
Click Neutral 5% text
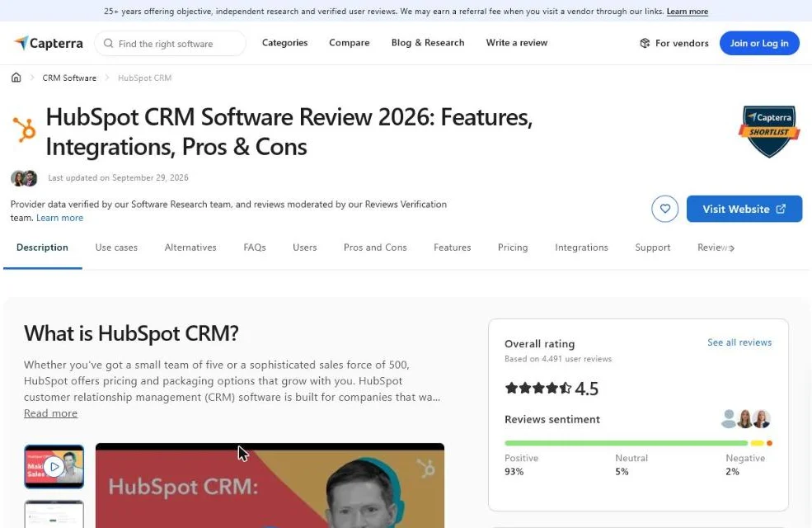[x=631, y=464]
